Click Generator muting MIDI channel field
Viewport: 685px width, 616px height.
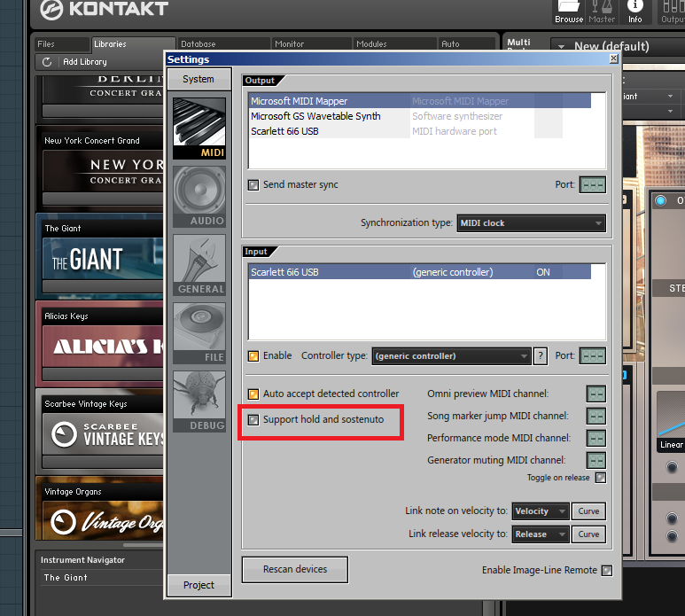(x=596, y=461)
